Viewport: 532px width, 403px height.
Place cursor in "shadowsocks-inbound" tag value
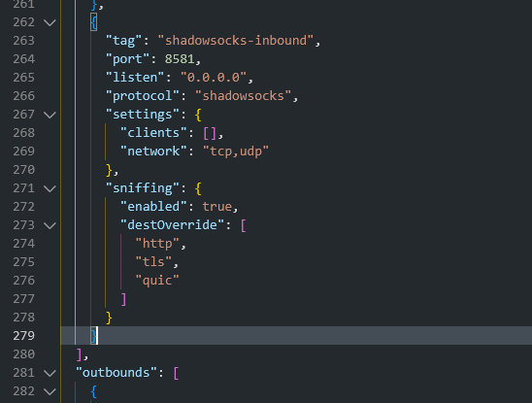click(236, 41)
